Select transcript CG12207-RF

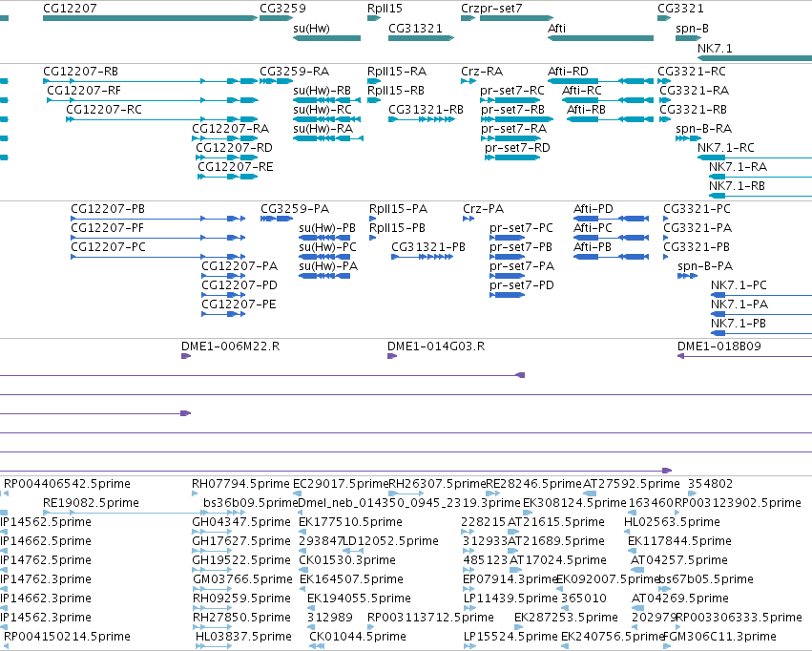point(84,91)
